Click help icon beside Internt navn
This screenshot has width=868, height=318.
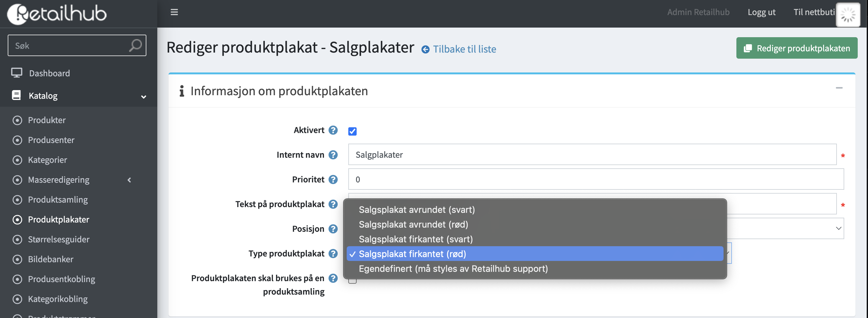tap(333, 155)
